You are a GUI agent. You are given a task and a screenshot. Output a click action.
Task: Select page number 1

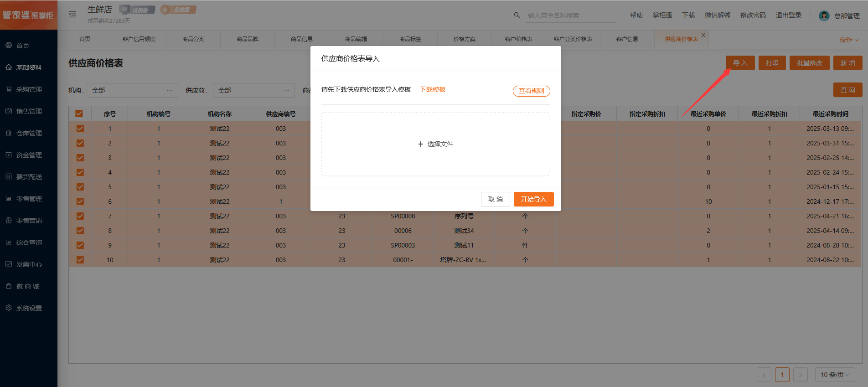coord(782,375)
